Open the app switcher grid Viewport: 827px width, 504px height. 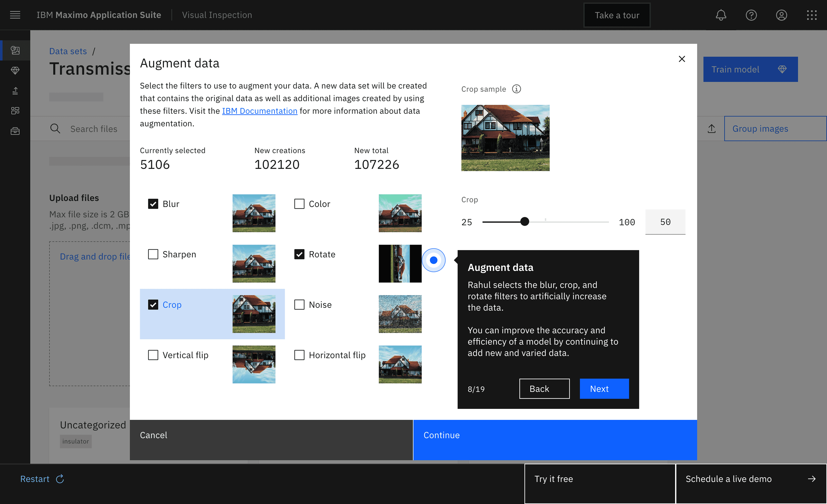(x=811, y=15)
